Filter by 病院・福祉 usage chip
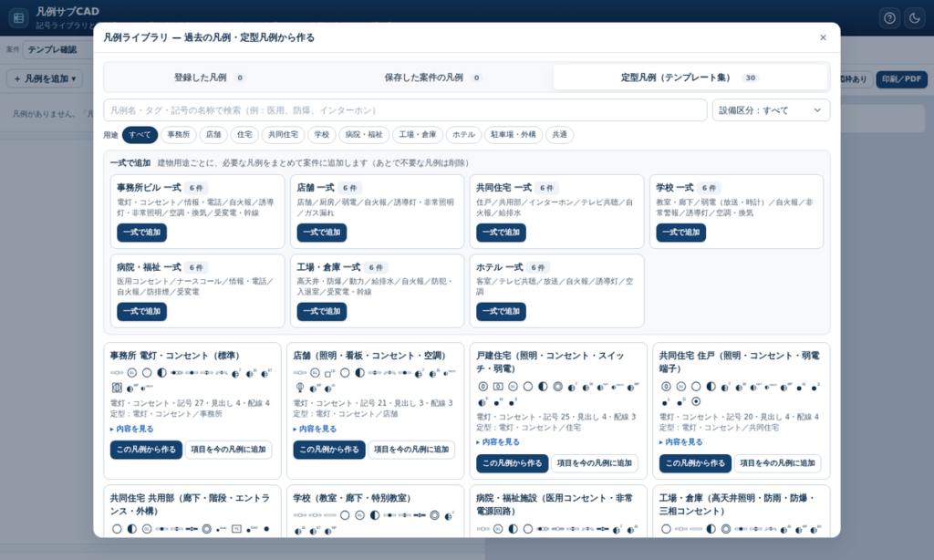The width and height of the screenshot is (934, 560). coord(364,135)
